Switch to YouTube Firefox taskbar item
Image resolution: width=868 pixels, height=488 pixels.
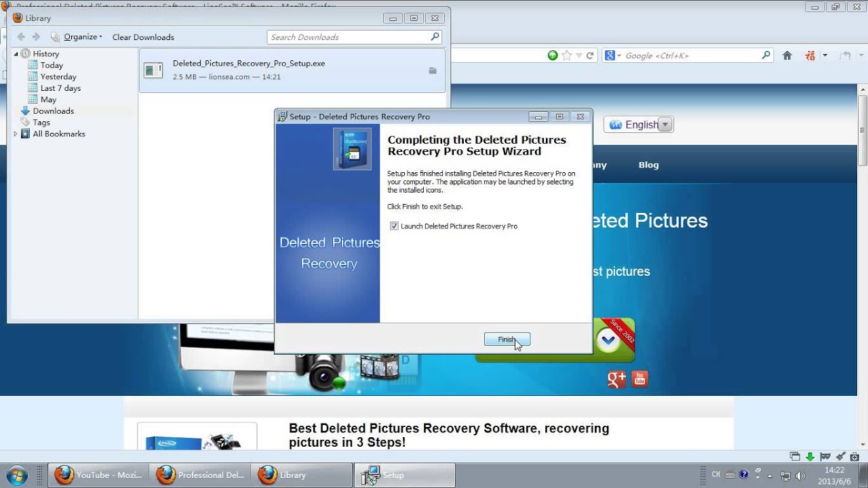(98, 475)
